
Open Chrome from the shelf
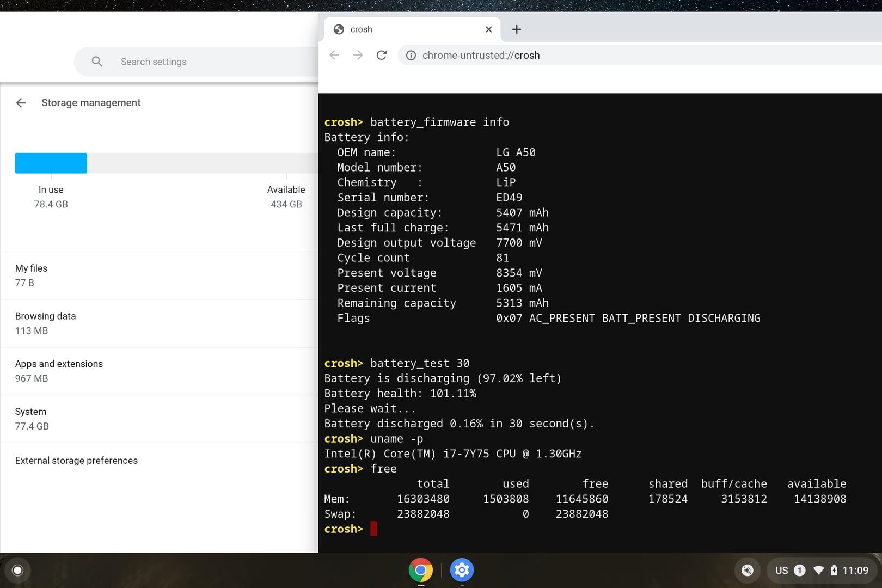(x=421, y=570)
